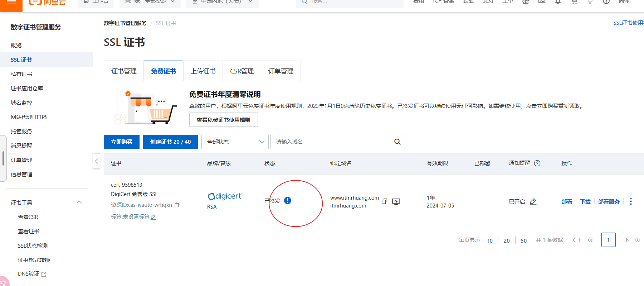Click 标签:未设置标签 text
Screen dimensions: 644x286
point(130,217)
